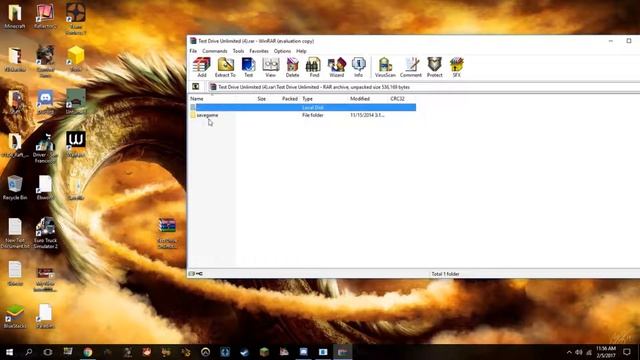This screenshot has height=360, width=640.
Task: Open the Info toolbar icon
Action: [x=358, y=67]
